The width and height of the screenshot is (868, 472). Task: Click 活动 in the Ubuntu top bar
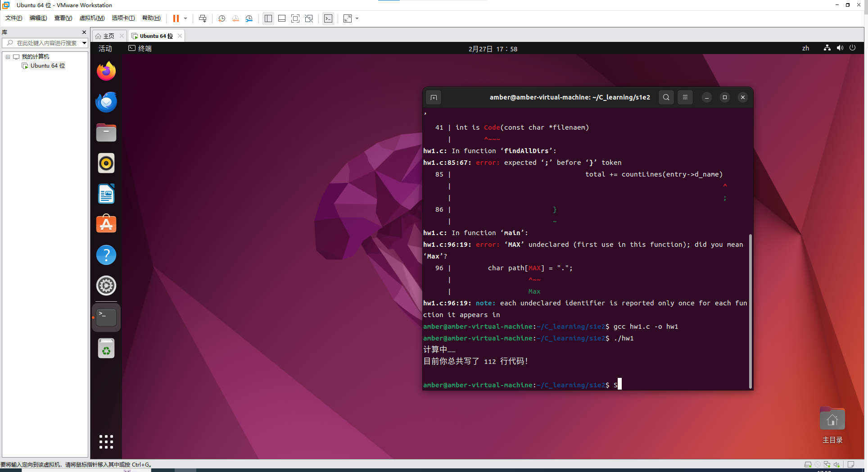pos(105,49)
